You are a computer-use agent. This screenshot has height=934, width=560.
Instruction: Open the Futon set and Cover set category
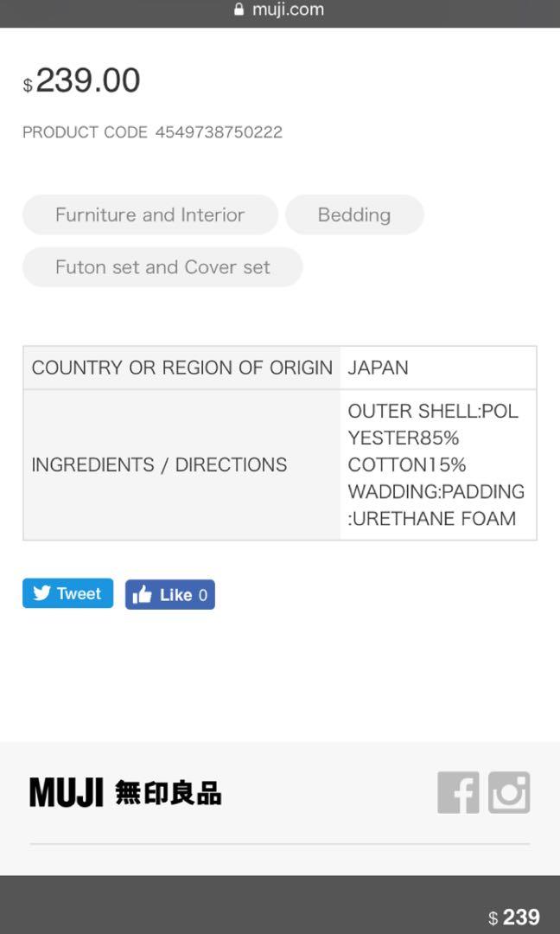click(x=162, y=266)
